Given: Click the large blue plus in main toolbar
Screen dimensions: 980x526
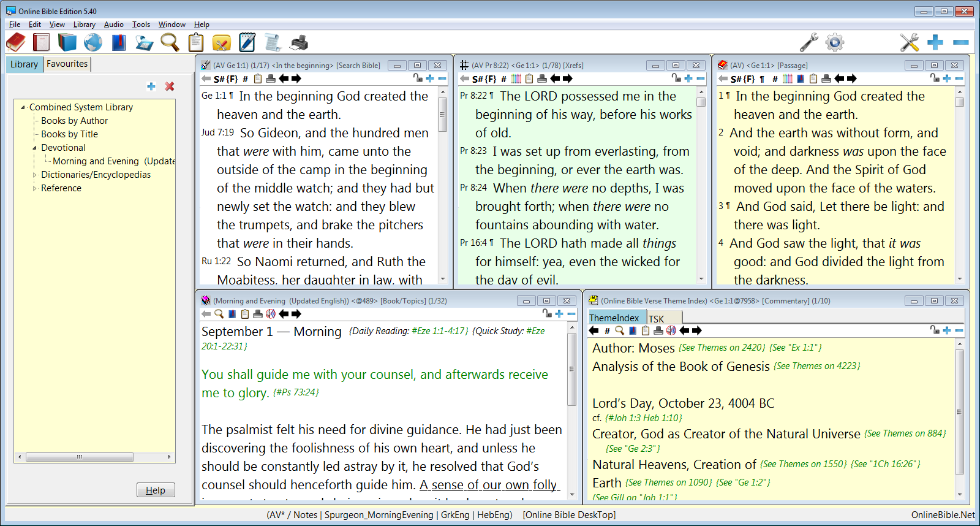Looking at the screenshot, I should [x=935, y=42].
